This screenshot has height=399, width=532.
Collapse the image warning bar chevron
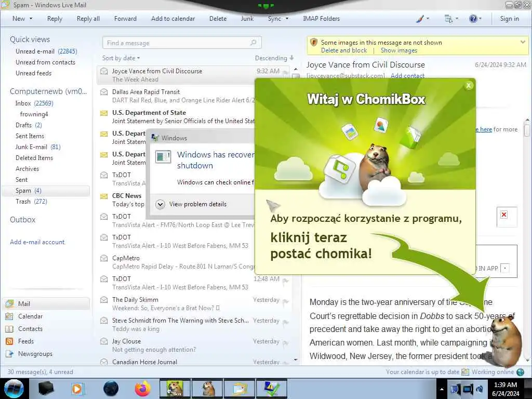(523, 43)
